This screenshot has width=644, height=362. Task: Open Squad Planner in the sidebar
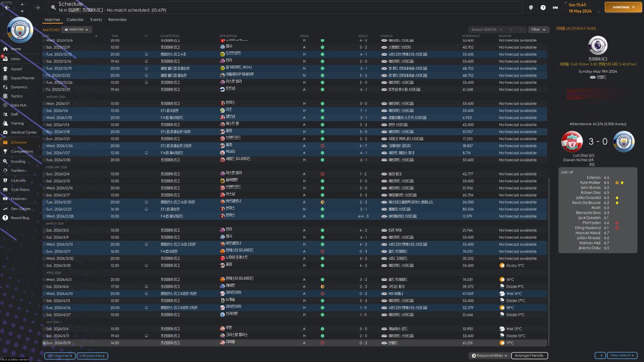(x=23, y=78)
